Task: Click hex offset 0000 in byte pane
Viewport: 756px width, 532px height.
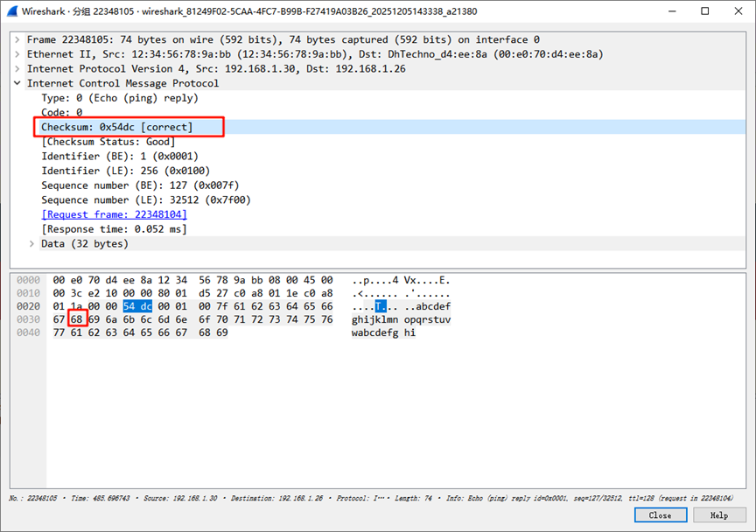Action: 29,280
